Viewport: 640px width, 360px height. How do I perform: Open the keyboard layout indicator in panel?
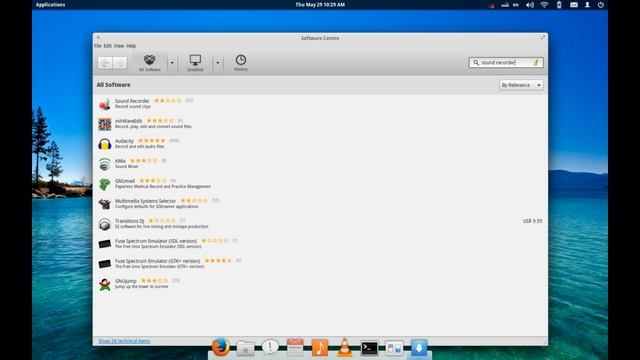(516, 5)
